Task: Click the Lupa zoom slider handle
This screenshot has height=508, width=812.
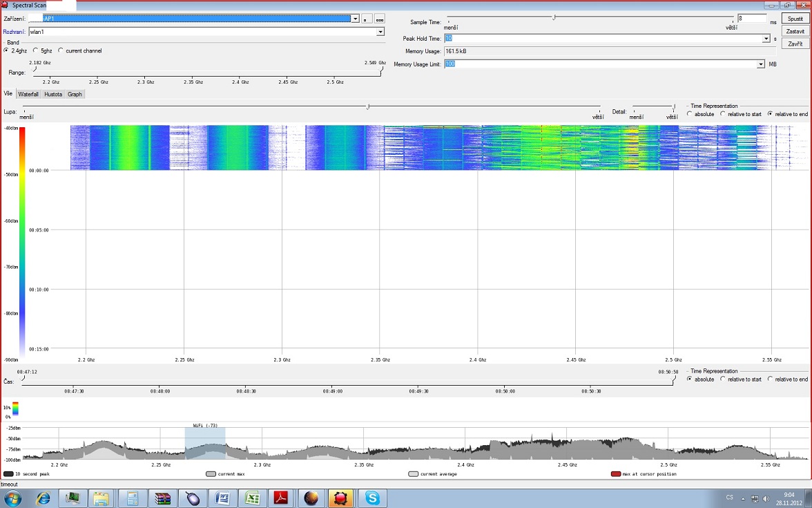Action: tap(368, 106)
